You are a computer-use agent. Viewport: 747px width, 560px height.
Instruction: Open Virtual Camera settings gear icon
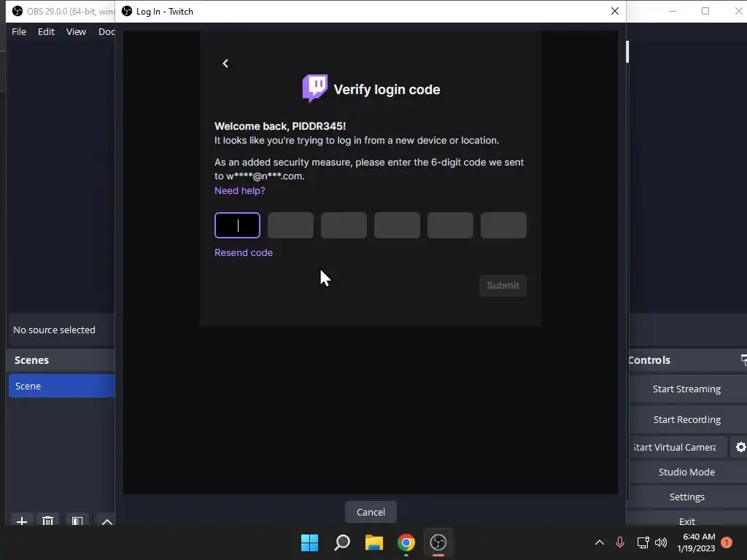pos(740,447)
